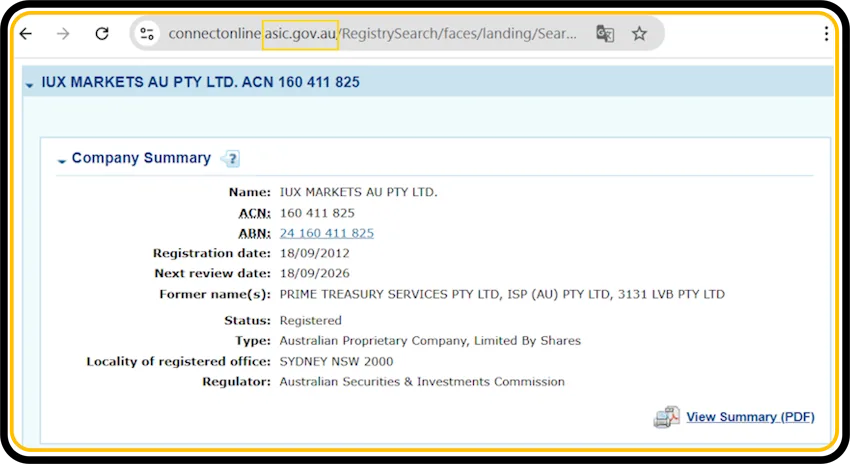Open the ABN link 24 160 411 825
The image size is (850, 464).
[327, 233]
